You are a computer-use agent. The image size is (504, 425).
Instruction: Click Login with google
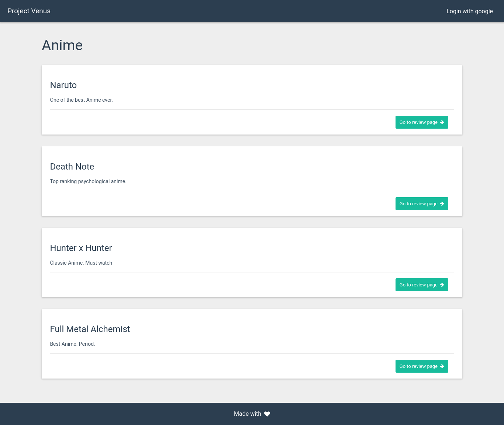pos(469,11)
